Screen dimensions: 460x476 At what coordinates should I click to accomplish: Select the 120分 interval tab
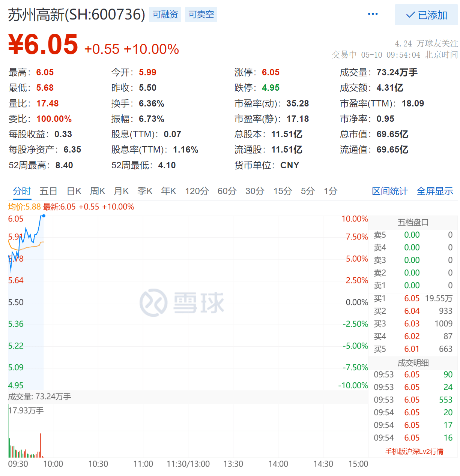coord(197,191)
